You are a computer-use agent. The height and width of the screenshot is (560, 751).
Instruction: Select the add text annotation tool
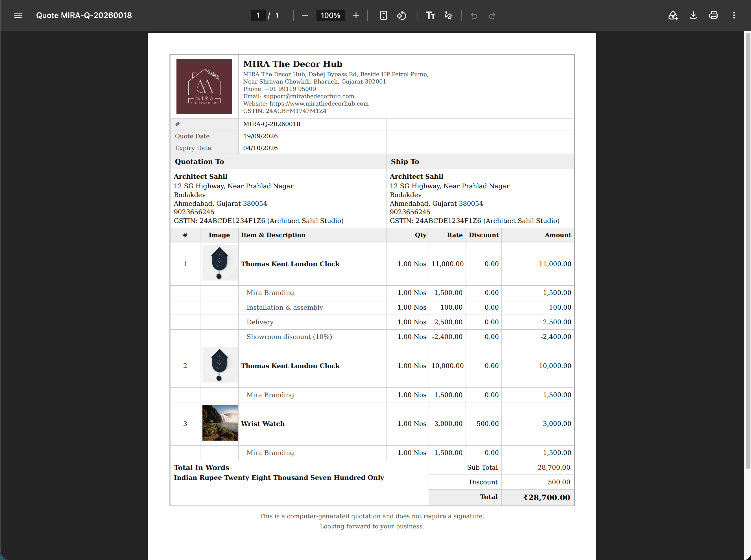430,15
